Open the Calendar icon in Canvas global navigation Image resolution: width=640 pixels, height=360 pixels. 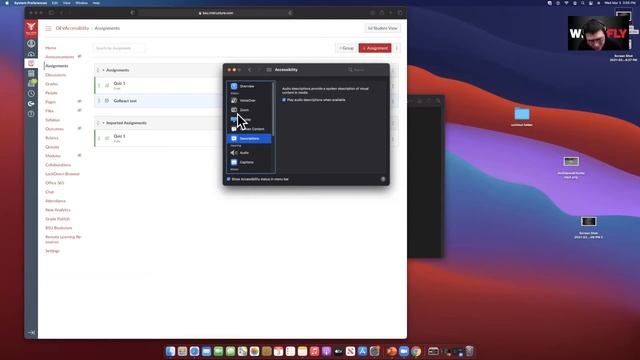coord(31,73)
